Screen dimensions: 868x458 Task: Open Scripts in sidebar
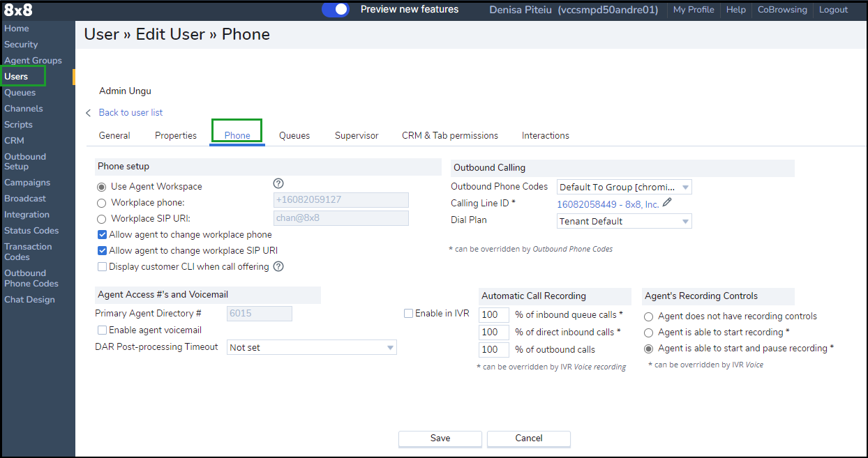tap(18, 125)
